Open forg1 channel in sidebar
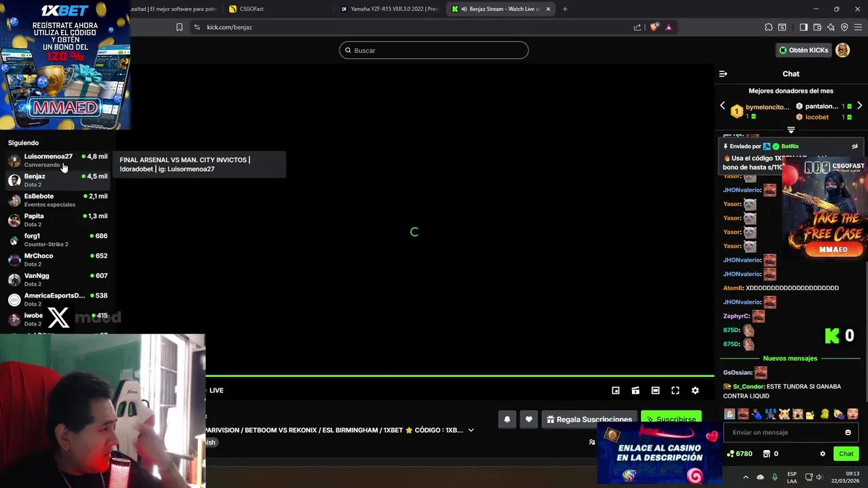This screenshot has width=868, height=488. click(x=57, y=240)
